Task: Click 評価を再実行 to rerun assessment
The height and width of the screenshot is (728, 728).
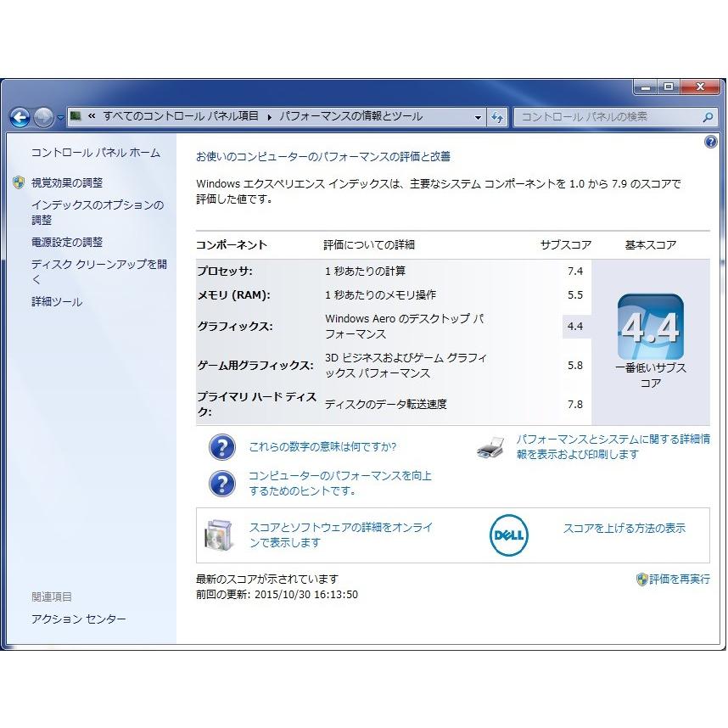Action: pyautogui.click(x=679, y=580)
